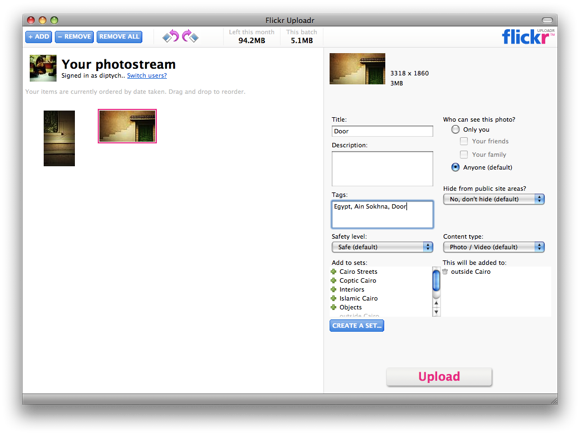Viewport: 580px width, 435px height.
Task: Click into the Description box
Action: click(x=382, y=169)
